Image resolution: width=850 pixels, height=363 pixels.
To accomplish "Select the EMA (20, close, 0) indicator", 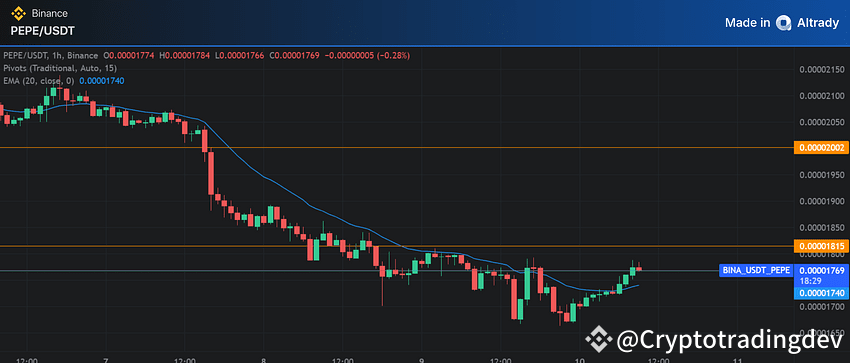I will click(x=39, y=81).
